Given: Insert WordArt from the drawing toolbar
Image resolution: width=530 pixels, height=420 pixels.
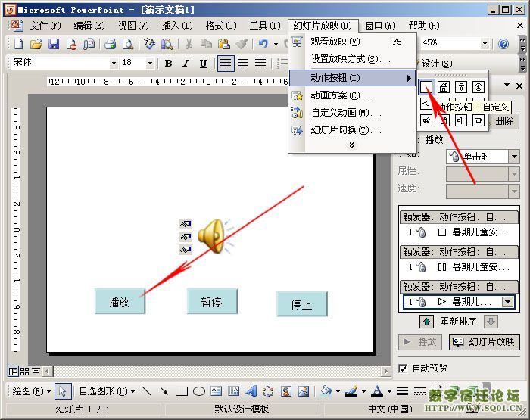Looking at the screenshot, I should (x=251, y=391).
